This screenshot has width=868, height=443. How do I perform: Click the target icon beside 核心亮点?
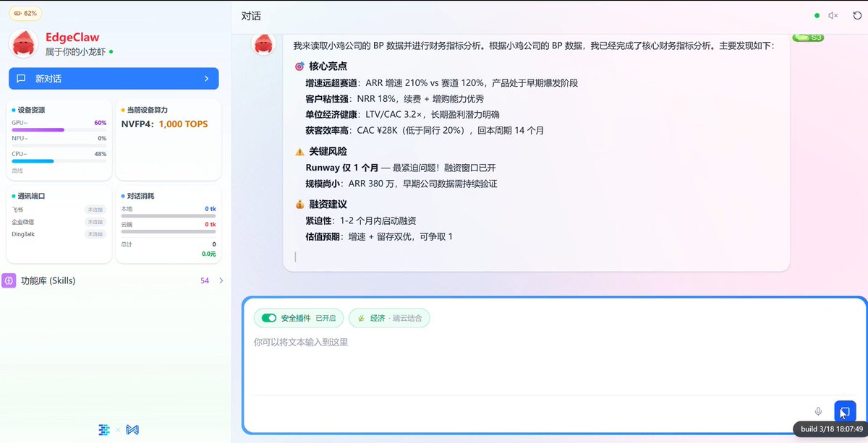299,66
